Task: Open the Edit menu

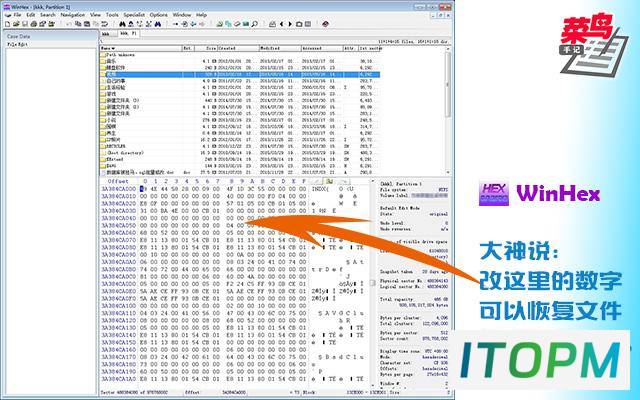Action: click(x=31, y=15)
